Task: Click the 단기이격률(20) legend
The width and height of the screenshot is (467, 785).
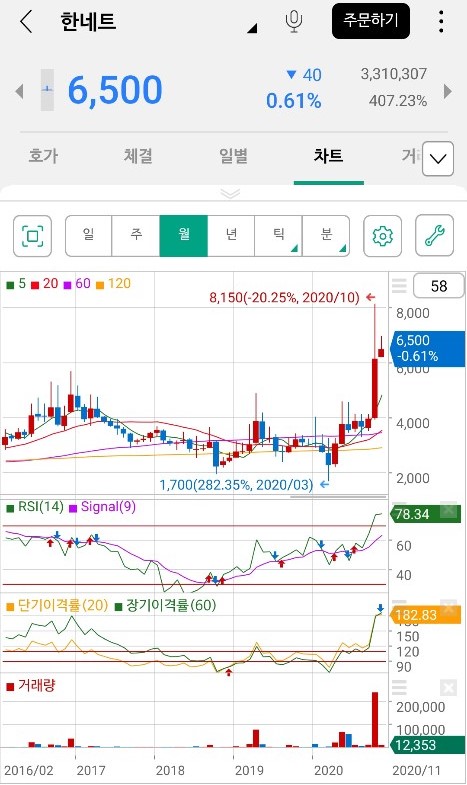Action: (58, 606)
